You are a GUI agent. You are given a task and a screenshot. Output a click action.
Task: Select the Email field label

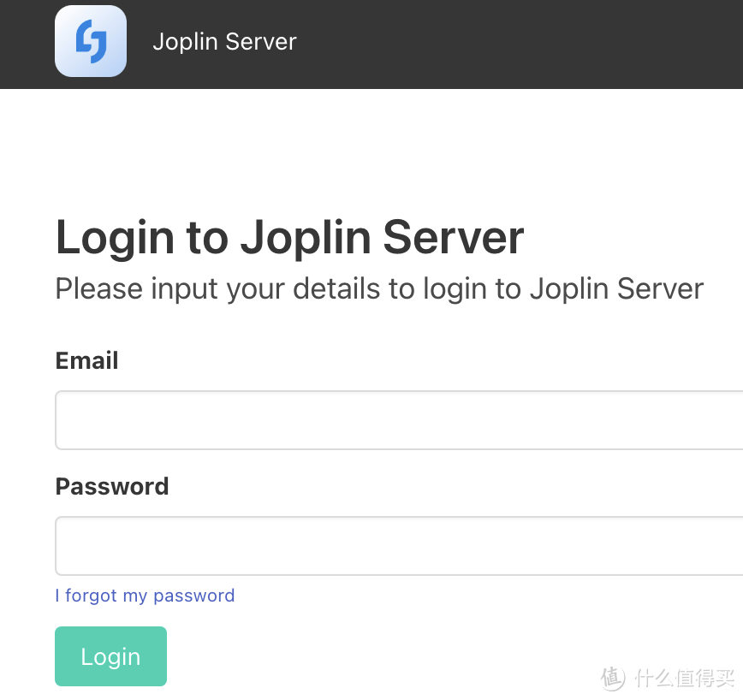pyautogui.click(x=86, y=360)
